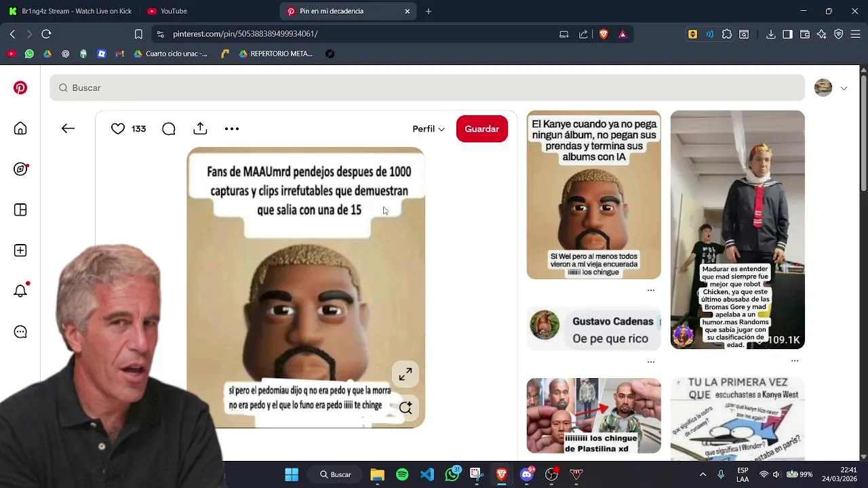Toggle the browser sidebar panel icon
868x488 pixels.
(787, 34)
